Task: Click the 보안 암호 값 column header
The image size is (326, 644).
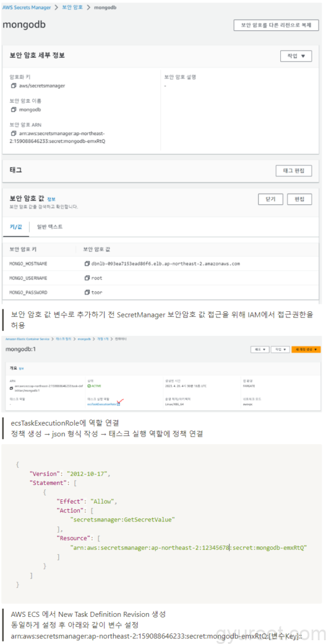Action: (x=96, y=249)
